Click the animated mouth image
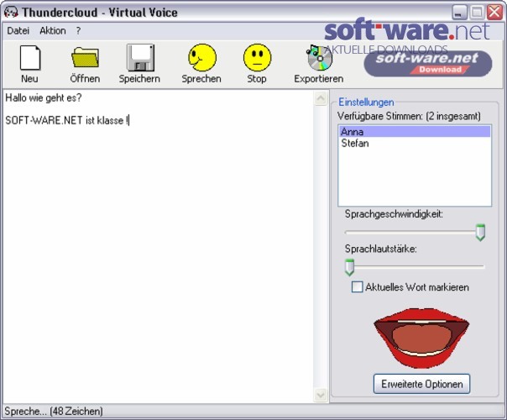Viewport: 507px width, 420px height. pos(421,338)
